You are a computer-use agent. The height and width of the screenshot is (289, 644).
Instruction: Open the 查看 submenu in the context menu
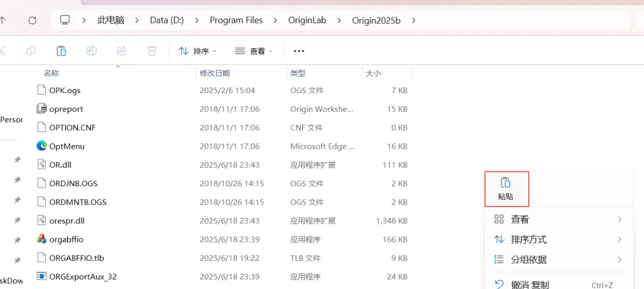(x=558, y=220)
